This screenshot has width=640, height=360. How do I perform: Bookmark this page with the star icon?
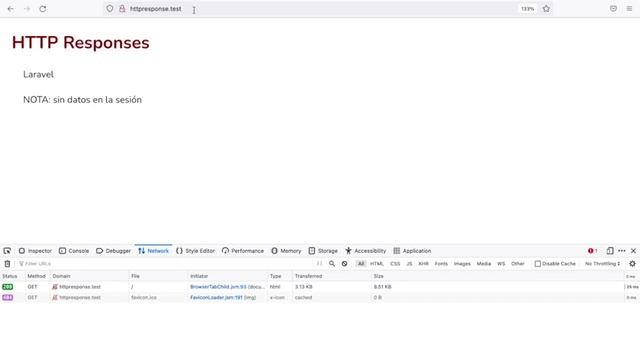tap(546, 9)
